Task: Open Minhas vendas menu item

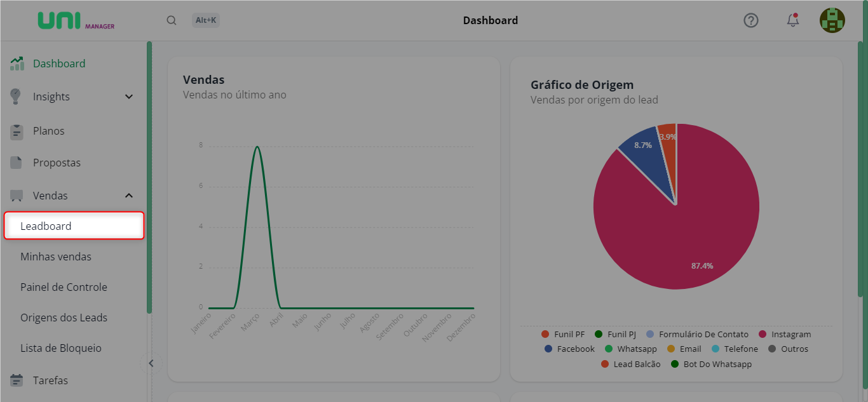Action: [x=56, y=257]
